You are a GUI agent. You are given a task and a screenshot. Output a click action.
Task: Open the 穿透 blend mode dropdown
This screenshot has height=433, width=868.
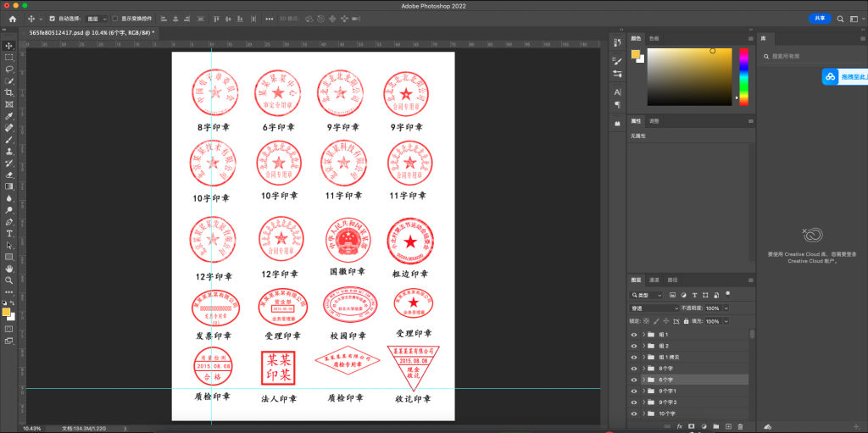tap(654, 308)
